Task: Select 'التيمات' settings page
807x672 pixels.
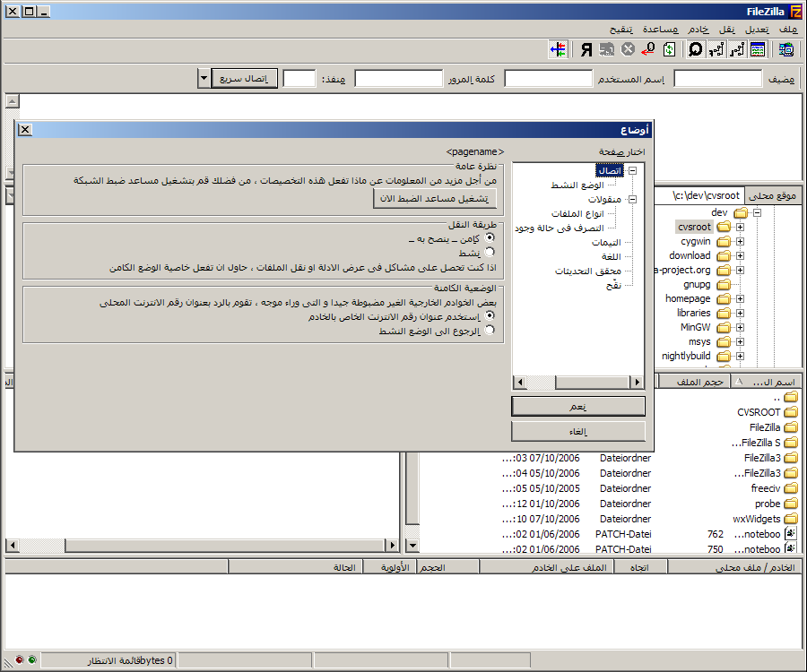Action: pyautogui.click(x=606, y=242)
